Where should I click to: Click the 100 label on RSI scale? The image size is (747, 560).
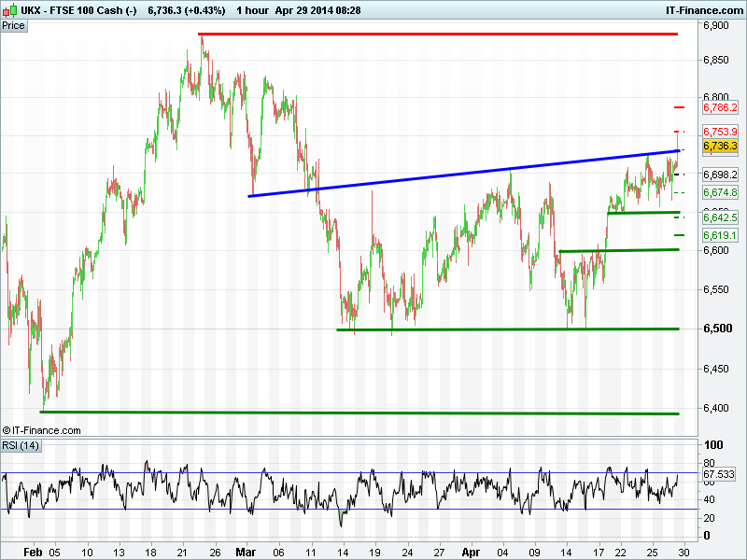click(713, 445)
